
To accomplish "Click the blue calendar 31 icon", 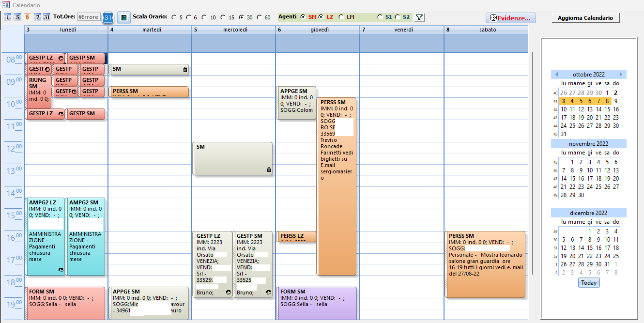I will [108, 17].
